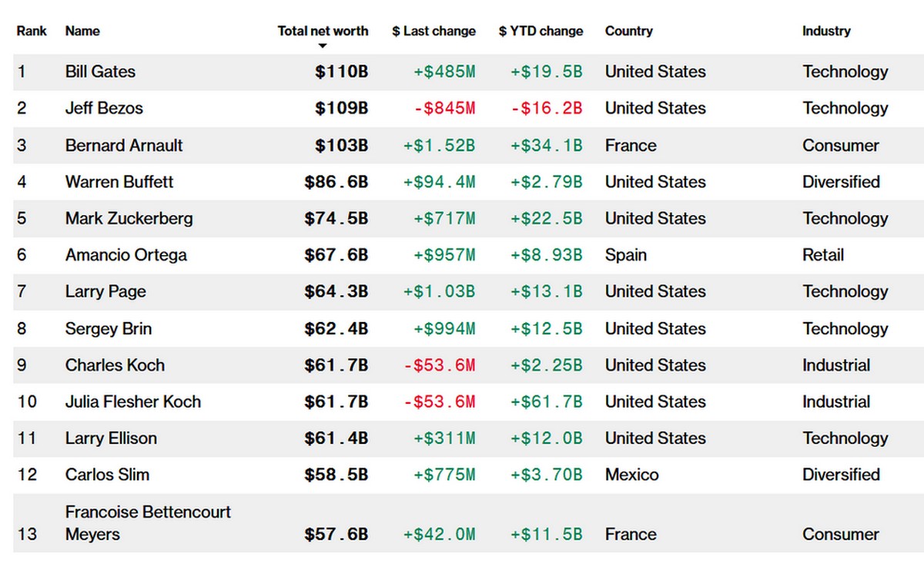924x561 pixels.
Task: Open Jeff Bezos profile link
Action: [104, 109]
